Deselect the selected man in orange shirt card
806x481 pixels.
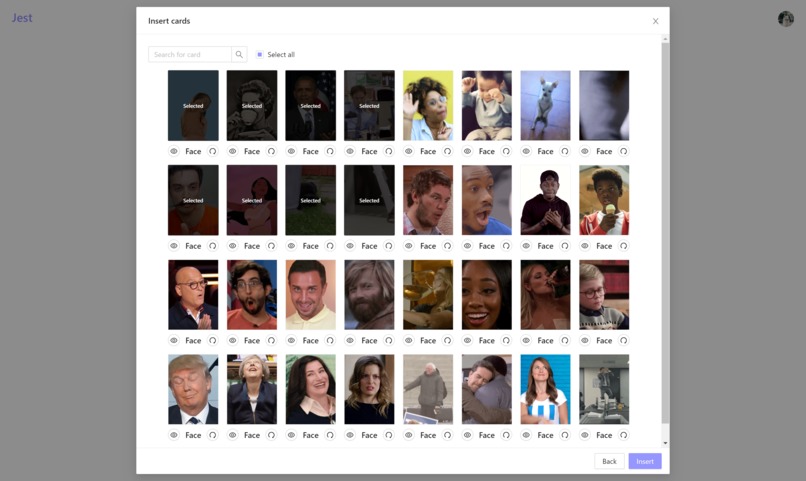[193, 200]
